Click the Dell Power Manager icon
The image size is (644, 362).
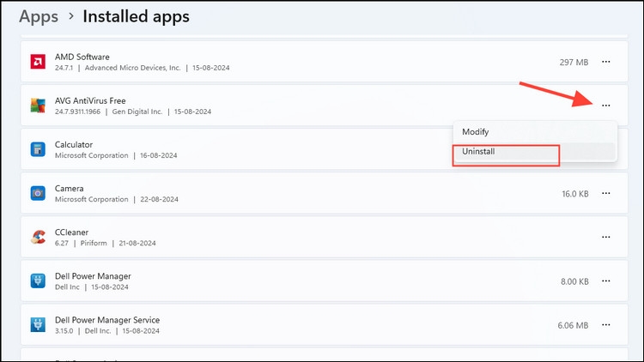point(38,281)
